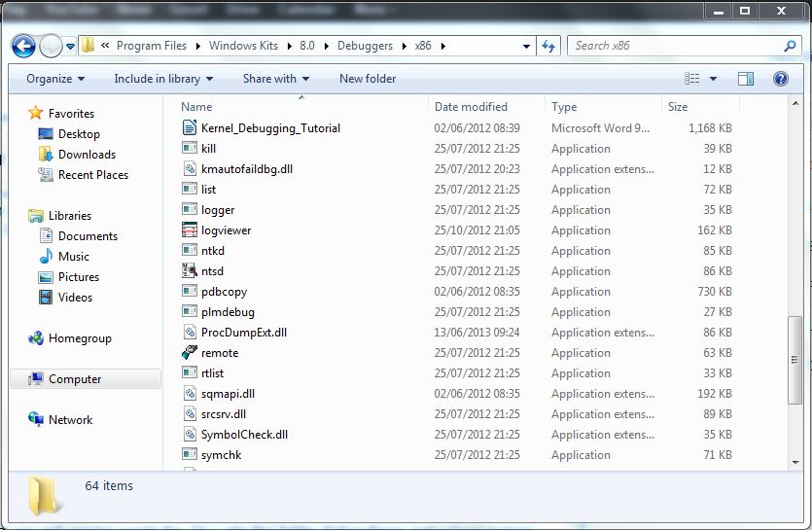Viewport: 812px width, 530px height.
Task: Click the 1,168 KB size cell
Action: coord(710,128)
